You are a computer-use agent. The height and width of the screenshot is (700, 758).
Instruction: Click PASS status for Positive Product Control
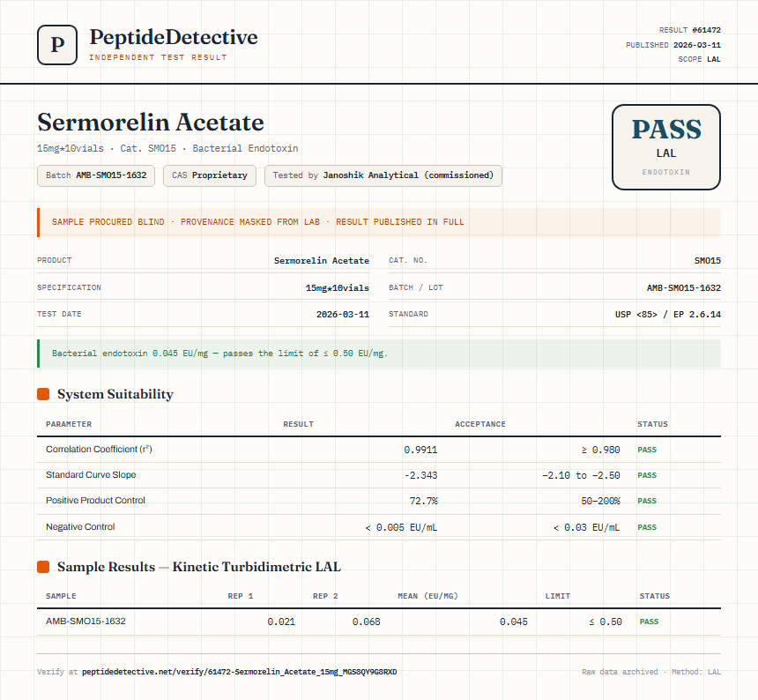[x=647, y=501]
